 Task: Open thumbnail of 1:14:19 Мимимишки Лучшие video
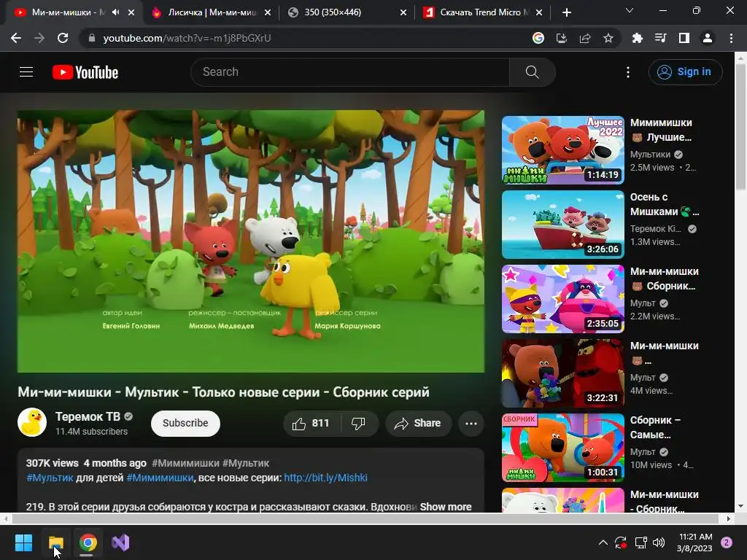[x=562, y=150]
